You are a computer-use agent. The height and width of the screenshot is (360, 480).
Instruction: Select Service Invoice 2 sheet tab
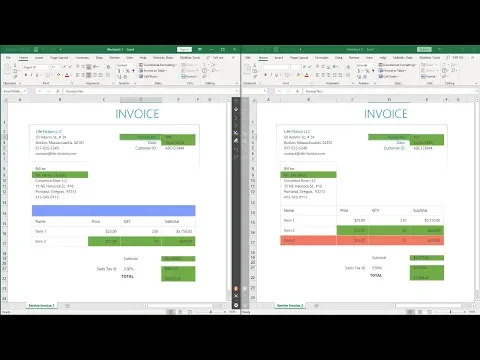point(290,305)
